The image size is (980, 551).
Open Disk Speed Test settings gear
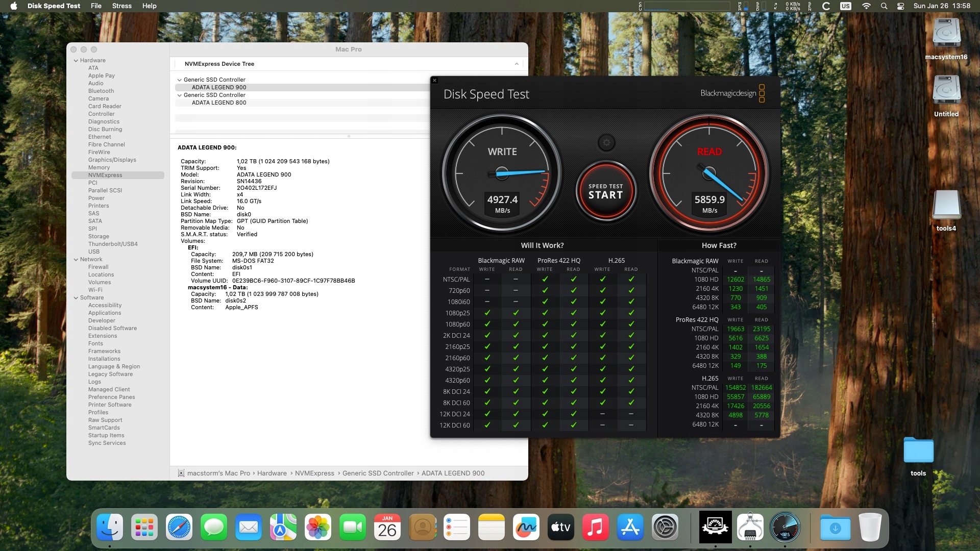click(606, 143)
